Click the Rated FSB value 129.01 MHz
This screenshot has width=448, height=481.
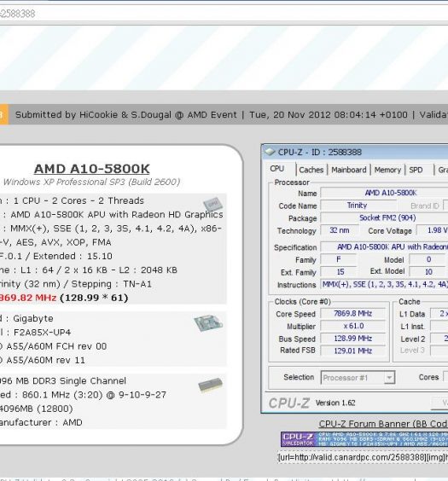pos(353,351)
